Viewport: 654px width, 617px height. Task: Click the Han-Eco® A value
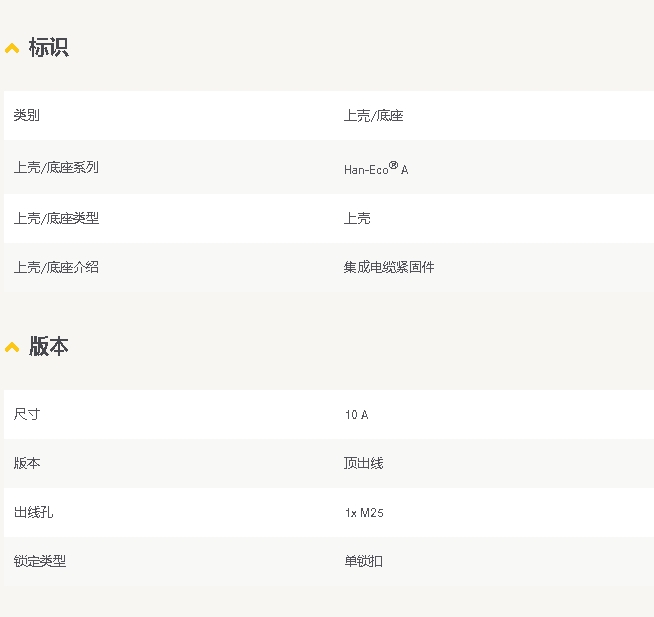coord(376,169)
